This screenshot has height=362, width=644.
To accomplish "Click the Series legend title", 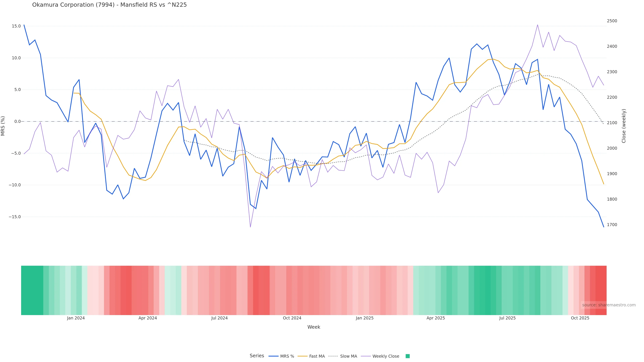I will tap(257, 356).
